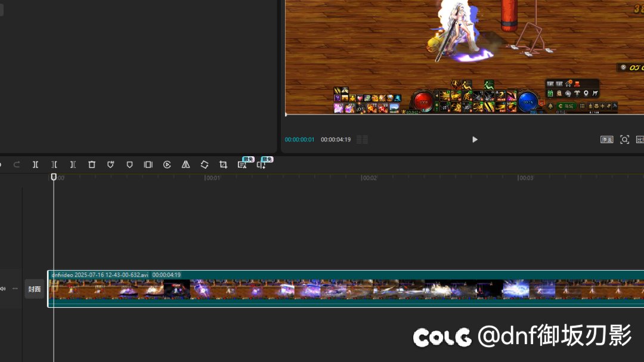The height and width of the screenshot is (362, 644).
Task: Click the 00:02 mark on the timeline ruler
Action: pos(369,178)
